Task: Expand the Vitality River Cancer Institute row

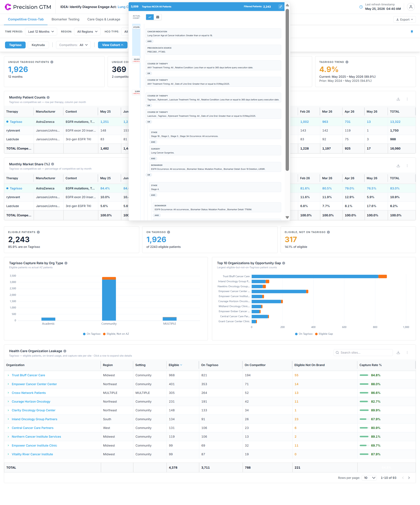Action: pyautogui.click(x=8, y=454)
